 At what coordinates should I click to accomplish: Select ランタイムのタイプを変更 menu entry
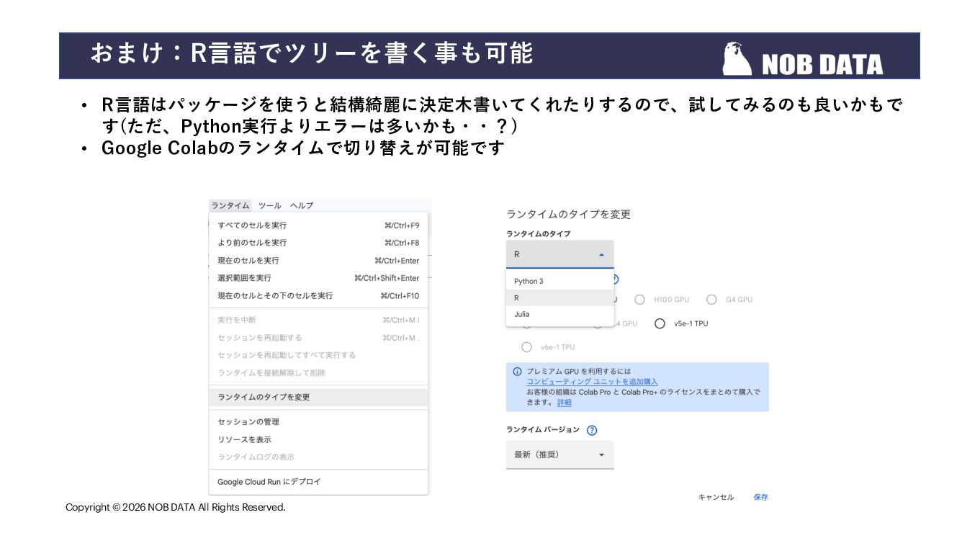tap(318, 397)
